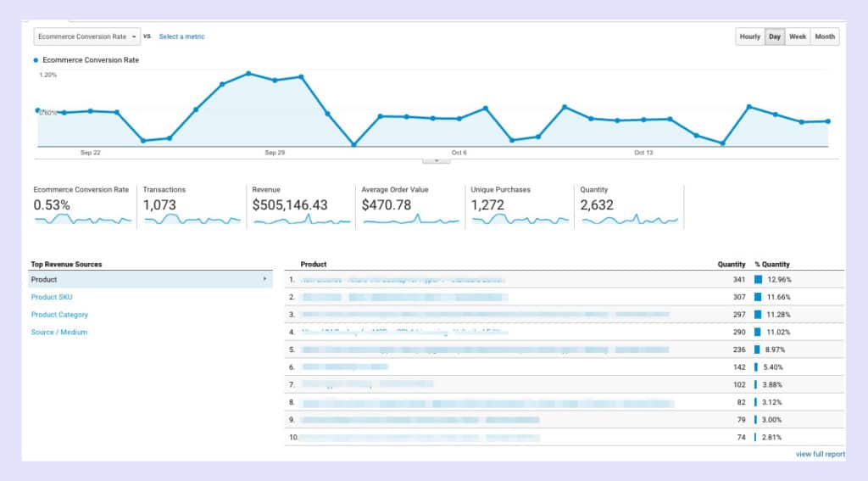The image size is (868, 481).
Task: Click the Unique Purchases value 1,272
Action: [x=487, y=205]
